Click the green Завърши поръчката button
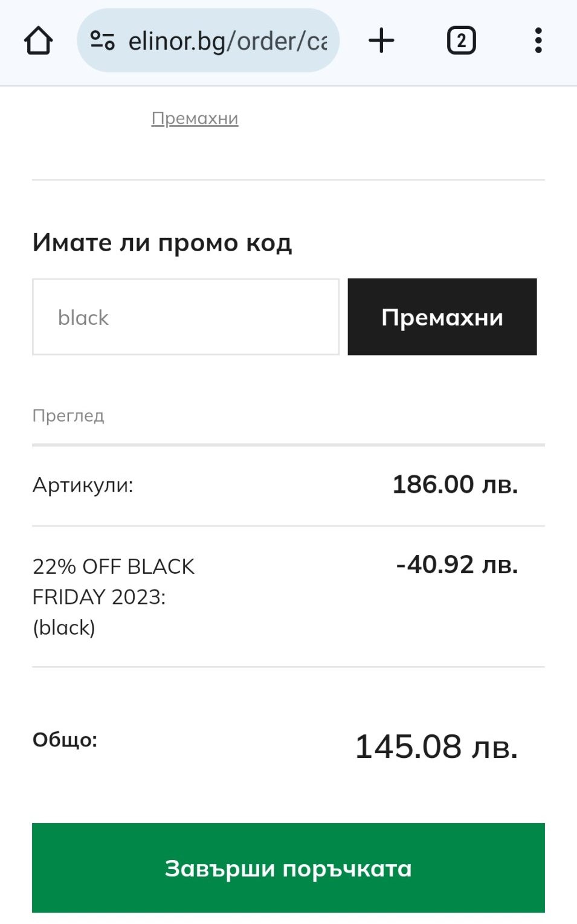This screenshot has height=924, width=577. pos(288,868)
